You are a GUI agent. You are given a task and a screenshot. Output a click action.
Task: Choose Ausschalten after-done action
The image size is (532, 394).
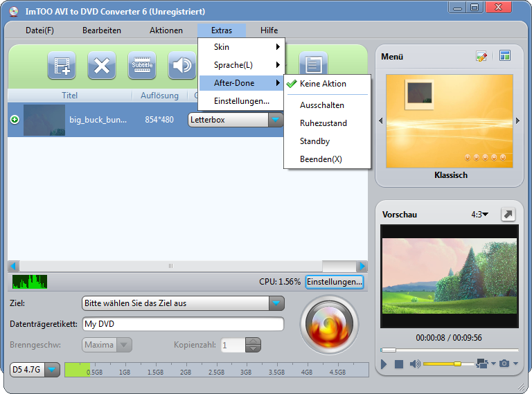point(327,105)
